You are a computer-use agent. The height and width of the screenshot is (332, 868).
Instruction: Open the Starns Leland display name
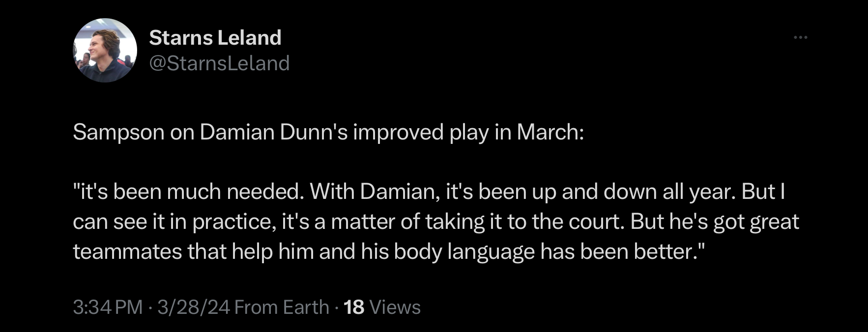point(215,37)
